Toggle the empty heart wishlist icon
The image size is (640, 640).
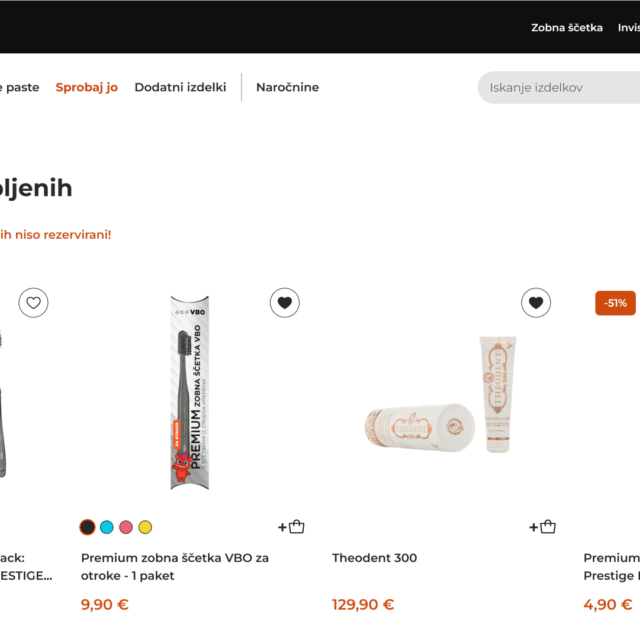click(x=33, y=303)
